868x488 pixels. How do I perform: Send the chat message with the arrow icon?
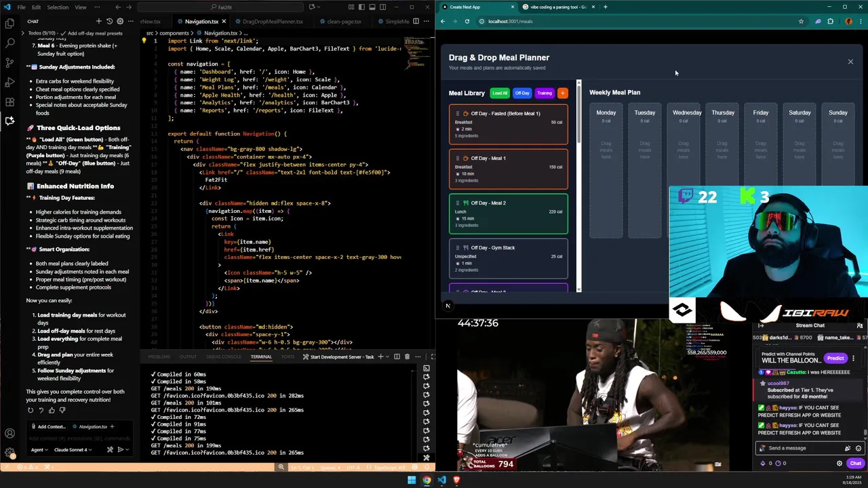point(120,449)
